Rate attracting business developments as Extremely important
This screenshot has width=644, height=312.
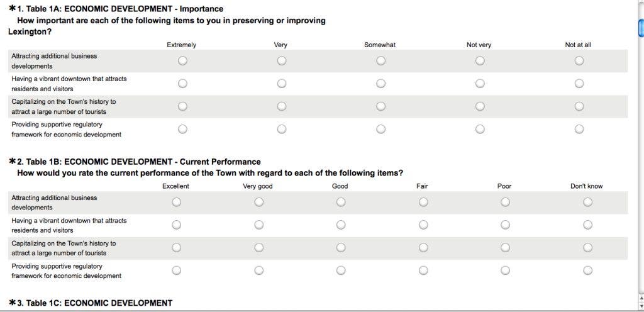click(182, 61)
